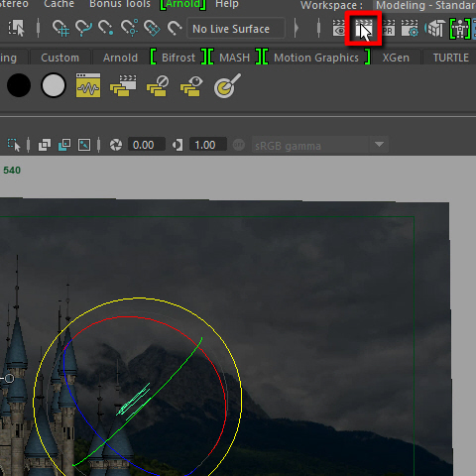Image resolution: width=476 pixels, height=476 pixels.
Task: Expand arrow right of No Live Surface
Action: [297, 28]
